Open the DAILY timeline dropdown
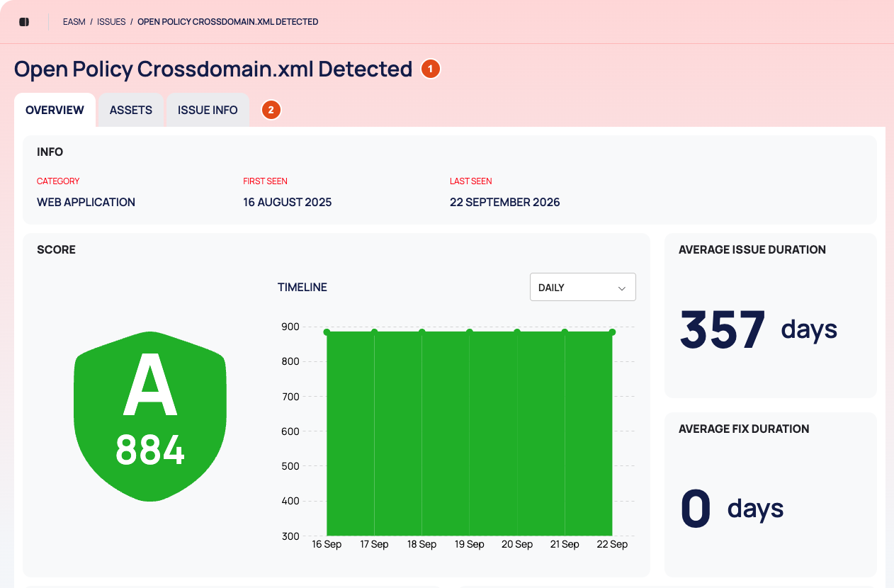Image resolution: width=894 pixels, height=588 pixels. tap(583, 287)
